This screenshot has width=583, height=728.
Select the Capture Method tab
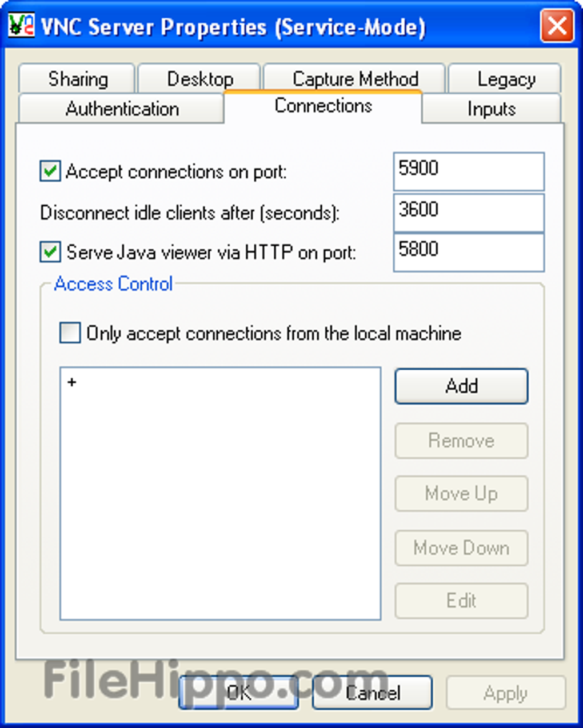click(355, 78)
